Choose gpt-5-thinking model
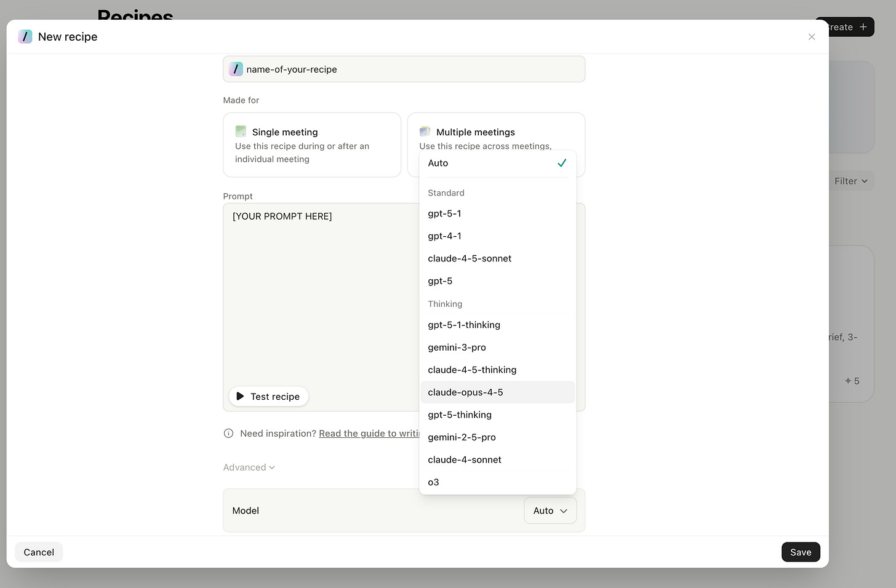The height and width of the screenshot is (588, 896). 498,415
